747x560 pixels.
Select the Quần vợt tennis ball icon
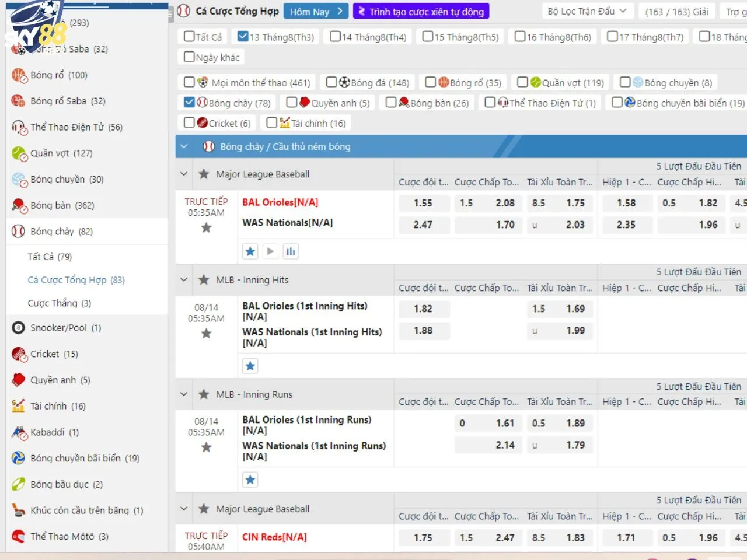(x=19, y=153)
